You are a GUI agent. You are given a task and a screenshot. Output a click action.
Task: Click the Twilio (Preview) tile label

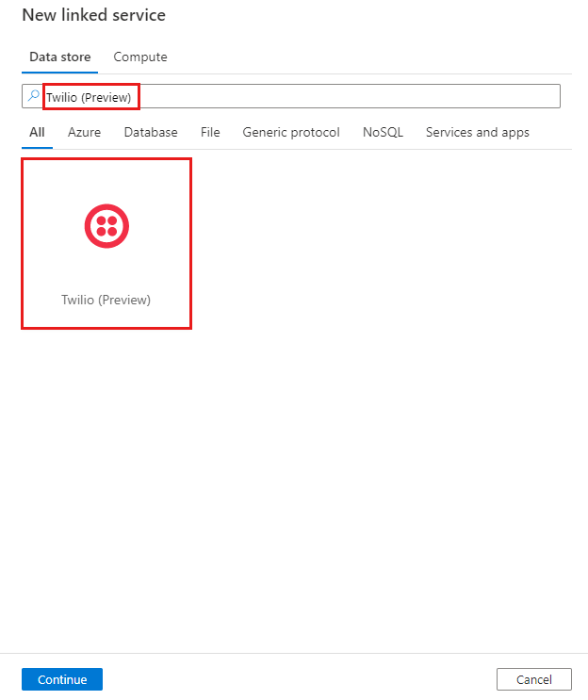[106, 300]
